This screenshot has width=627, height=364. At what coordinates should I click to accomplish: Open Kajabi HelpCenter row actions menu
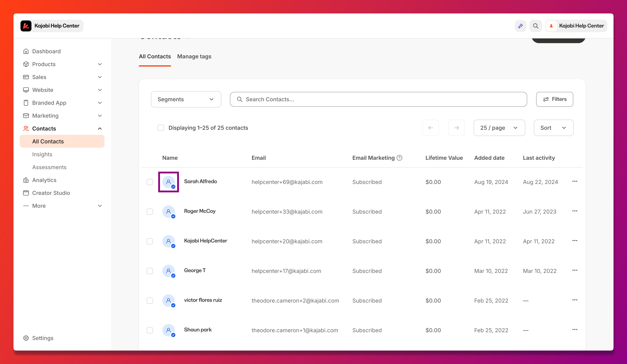575,241
